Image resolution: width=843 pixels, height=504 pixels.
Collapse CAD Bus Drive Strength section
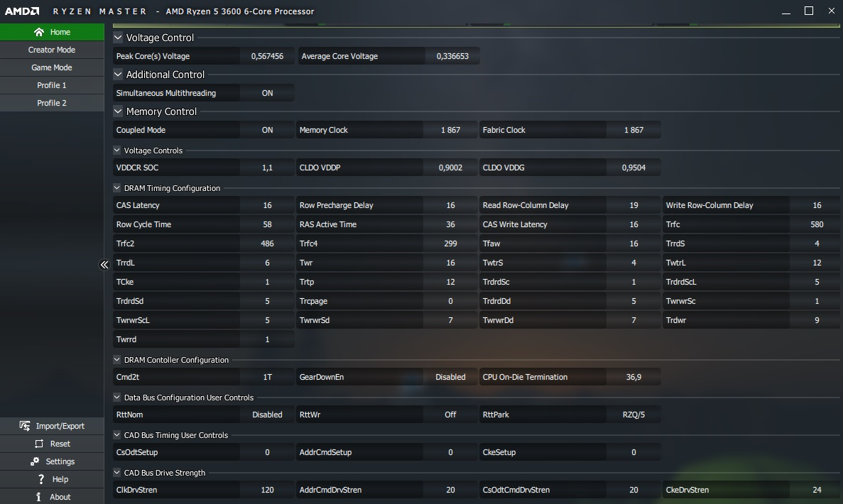[x=116, y=473]
